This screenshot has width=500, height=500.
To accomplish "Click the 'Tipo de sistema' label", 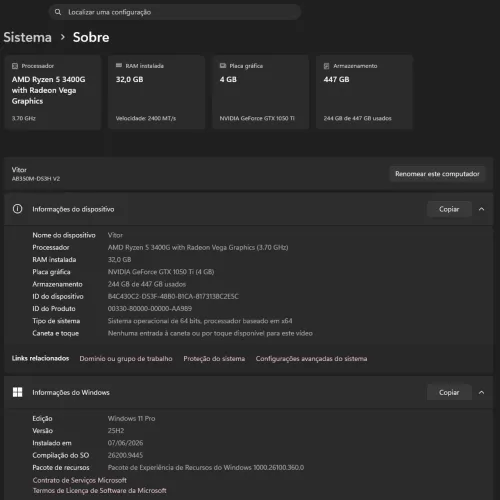I will point(56,321).
